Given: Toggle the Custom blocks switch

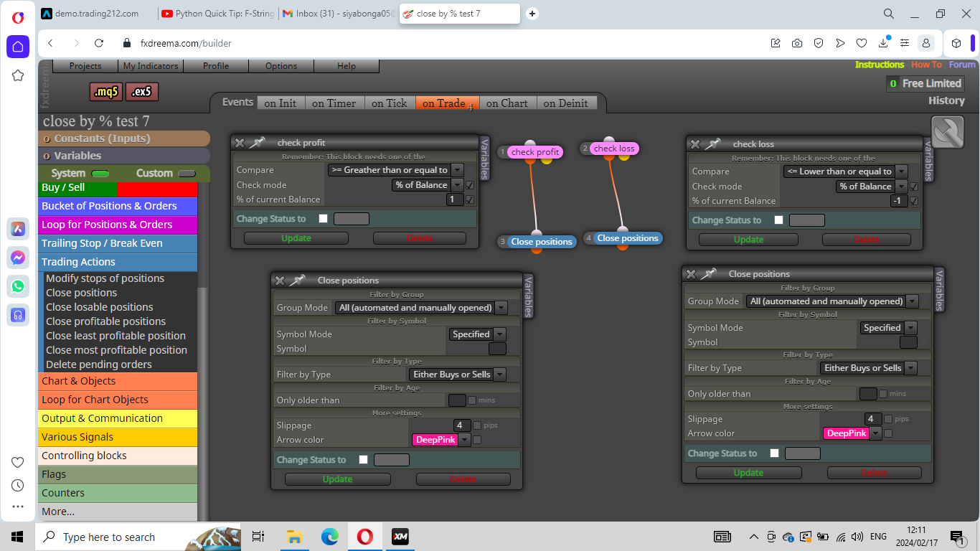Looking at the screenshot, I should [187, 174].
